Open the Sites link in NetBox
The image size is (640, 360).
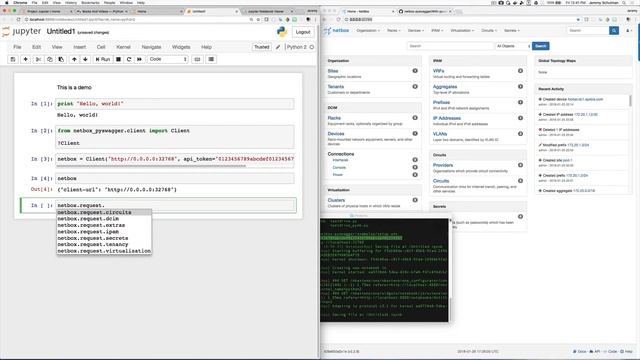[x=333, y=71]
